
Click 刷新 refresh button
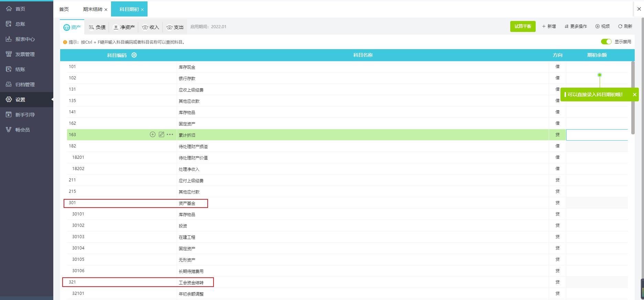pyautogui.click(x=625, y=26)
